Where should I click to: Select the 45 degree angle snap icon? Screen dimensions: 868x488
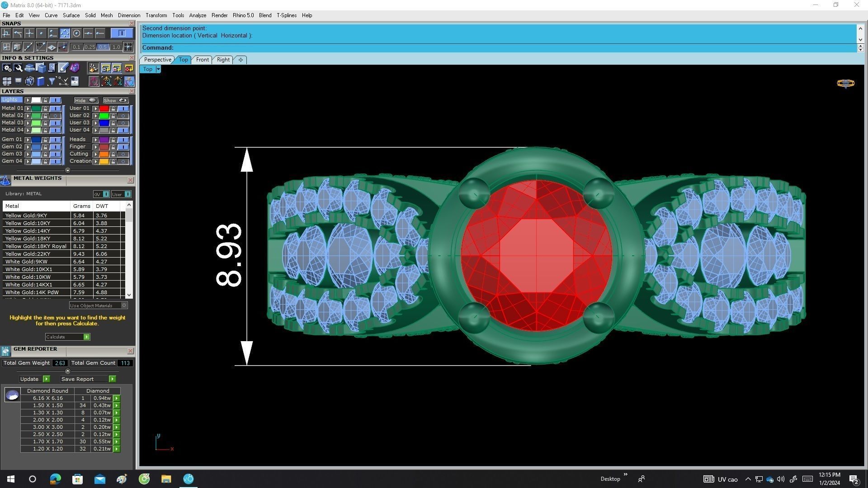[x=41, y=47]
